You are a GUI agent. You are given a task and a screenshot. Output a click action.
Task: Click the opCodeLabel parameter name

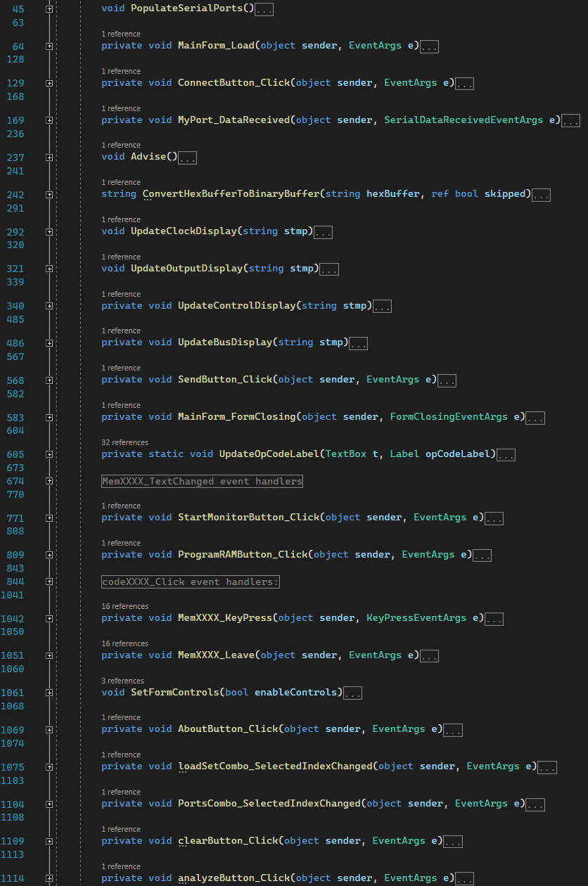click(x=457, y=454)
